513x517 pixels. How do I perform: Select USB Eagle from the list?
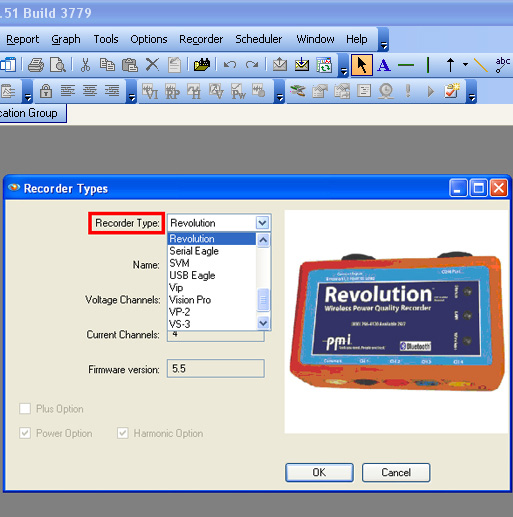point(211,275)
